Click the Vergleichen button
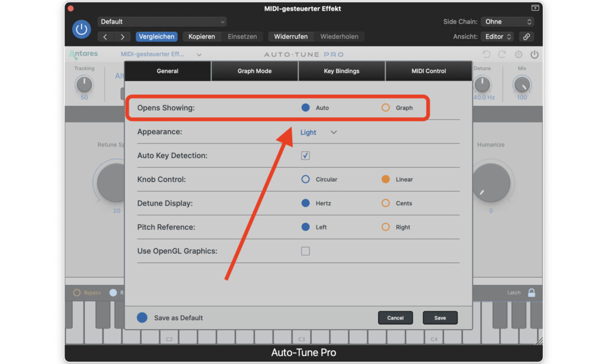The width and height of the screenshot is (607, 364). pos(156,37)
